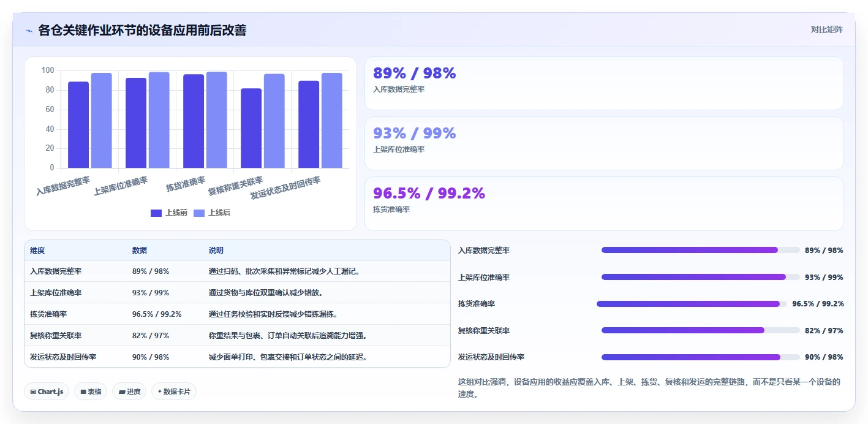This screenshot has width=868, height=424.
Task: Toggle the 上线后 legend swatch in the chart
Action: [x=199, y=213]
